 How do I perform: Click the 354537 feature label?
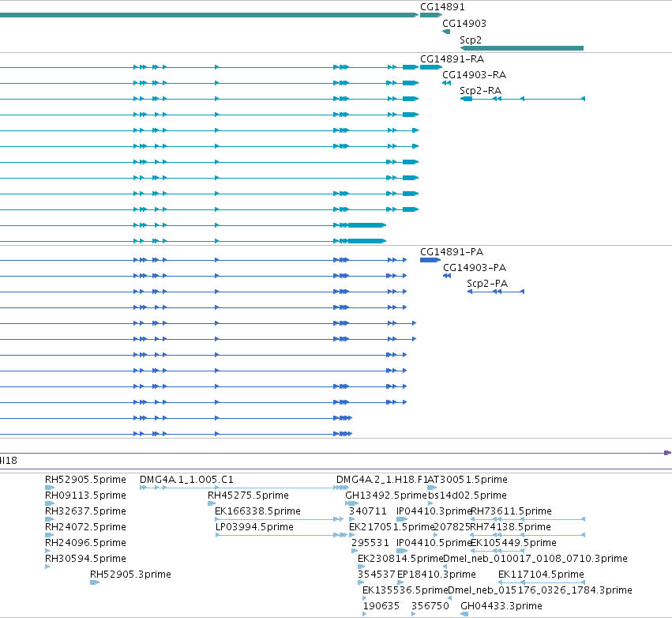pyautogui.click(x=377, y=575)
